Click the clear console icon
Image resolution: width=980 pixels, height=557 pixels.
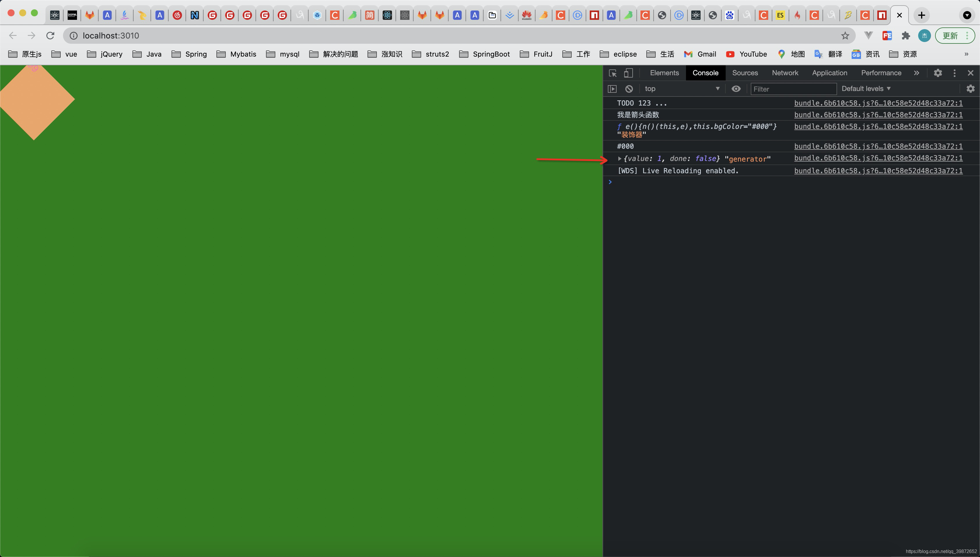point(629,88)
